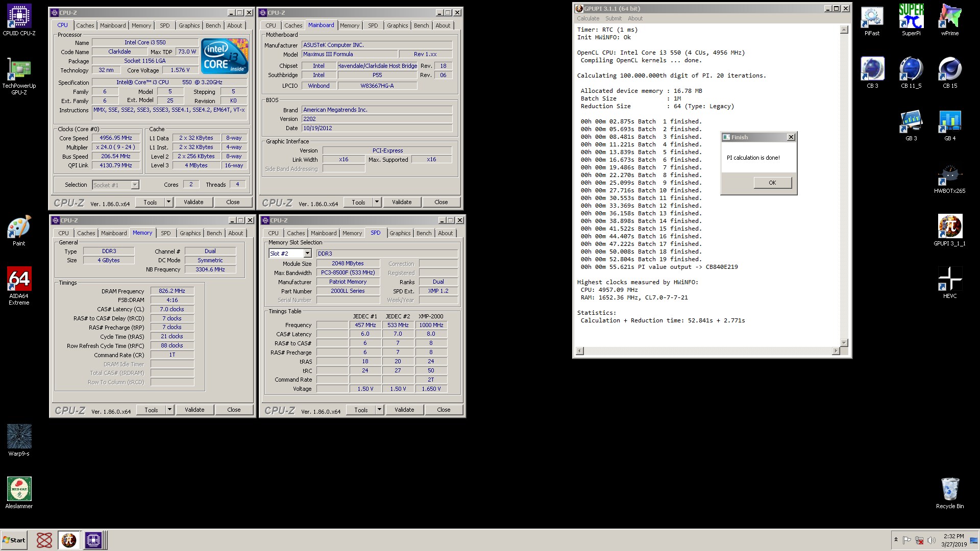980x551 pixels.
Task: Open the About menu in GPUPI
Action: 635,18
